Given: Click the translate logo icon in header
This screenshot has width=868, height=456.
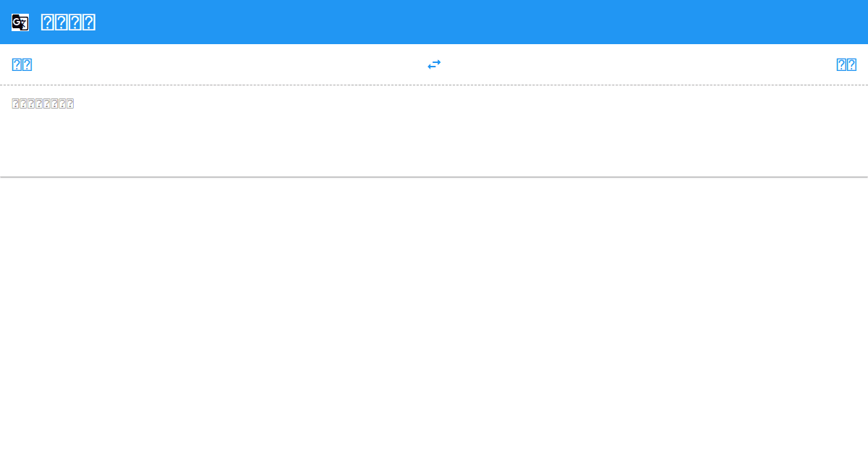Looking at the screenshot, I should tap(20, 22).
